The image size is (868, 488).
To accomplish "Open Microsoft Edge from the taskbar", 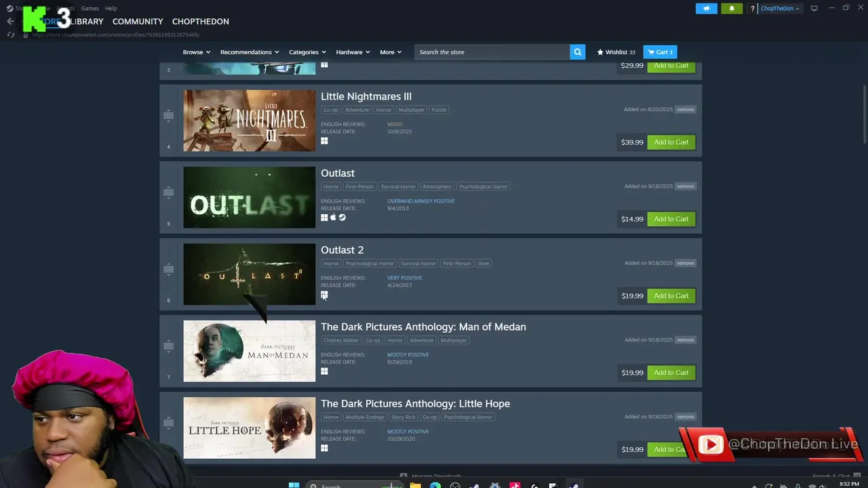I will click(x=435, y=485).
